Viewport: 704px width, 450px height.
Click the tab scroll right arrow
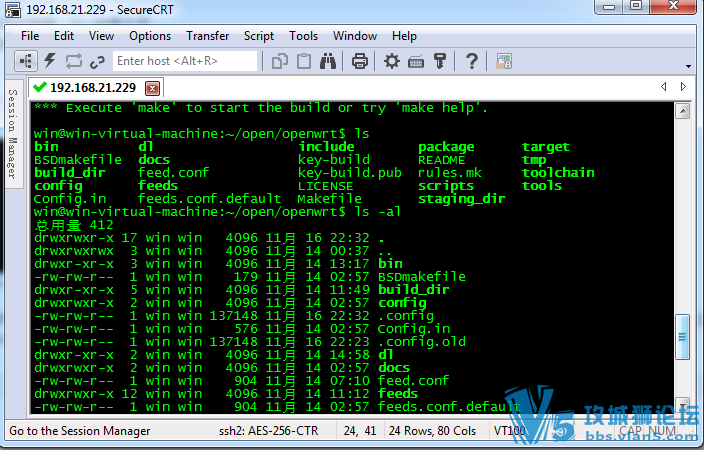[683, 87]
